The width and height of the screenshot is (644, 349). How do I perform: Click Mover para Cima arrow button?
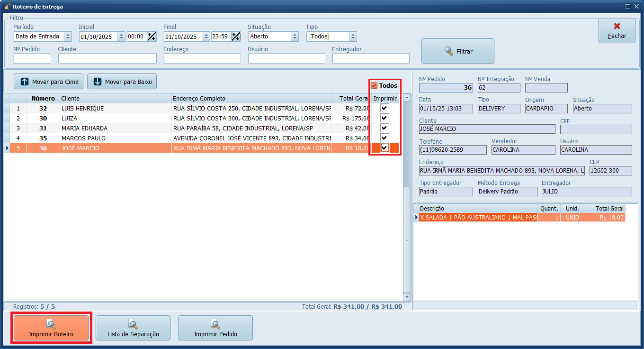click(x=49, y=82)
